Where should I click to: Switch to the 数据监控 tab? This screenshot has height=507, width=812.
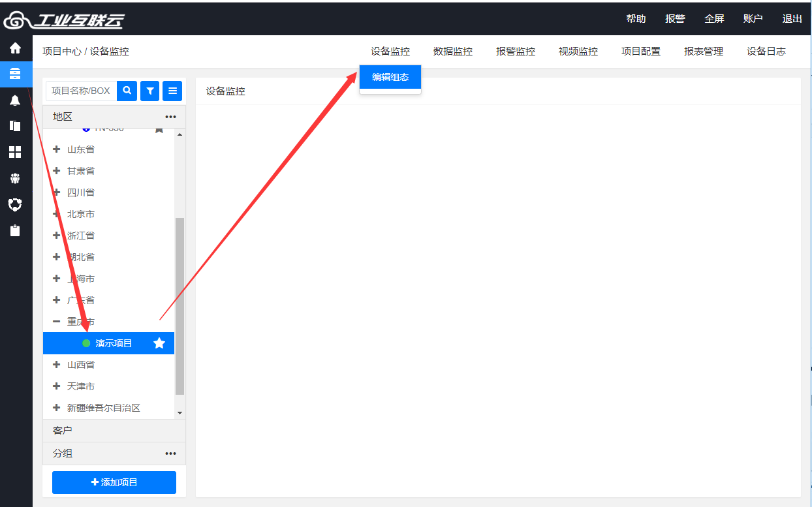(453, 52)
